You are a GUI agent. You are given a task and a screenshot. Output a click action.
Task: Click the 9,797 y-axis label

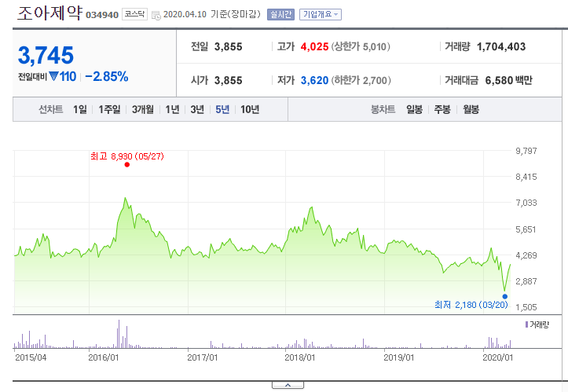pos(526,151)
